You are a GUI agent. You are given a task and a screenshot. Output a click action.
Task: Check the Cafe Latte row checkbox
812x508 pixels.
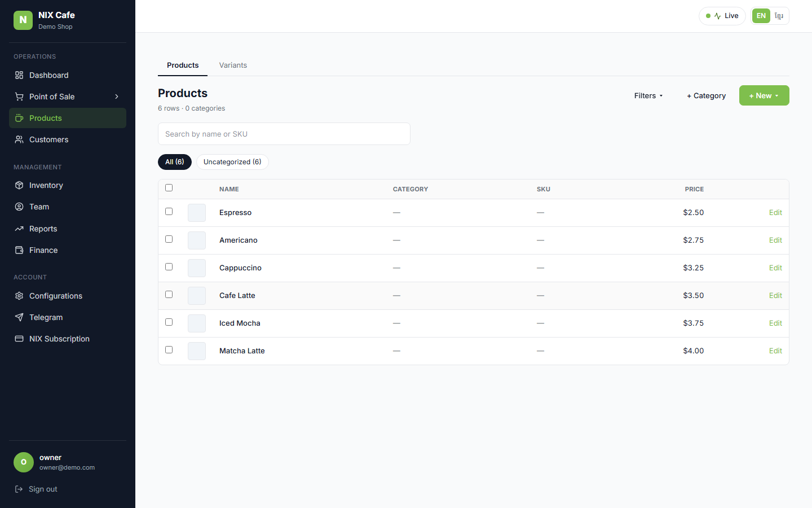[x=169, y=295]
